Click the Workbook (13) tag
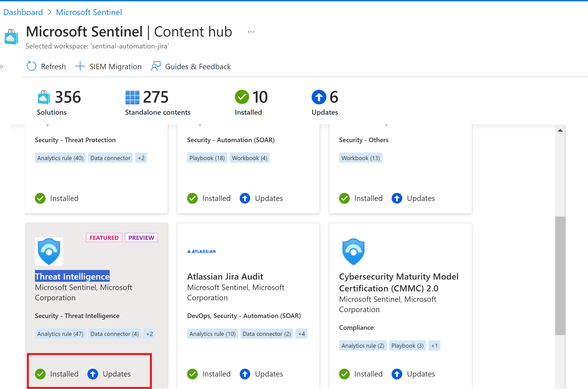The image size is (588, 389). click(361, 158)
